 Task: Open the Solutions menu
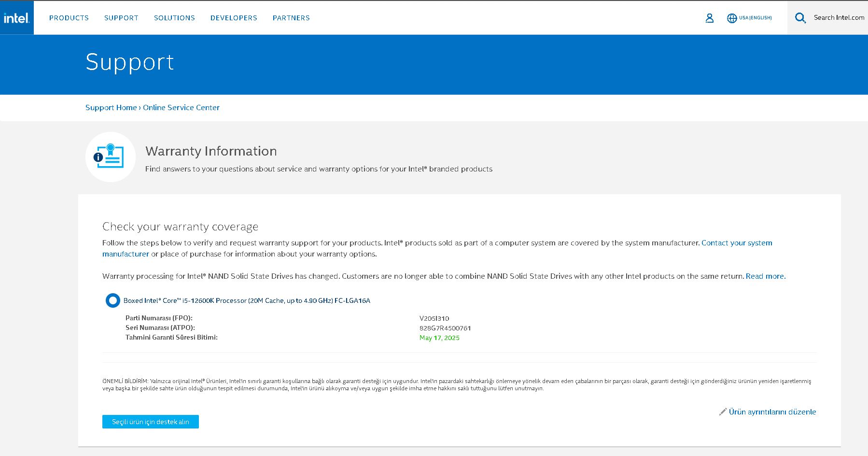click(x=174, y=18)
